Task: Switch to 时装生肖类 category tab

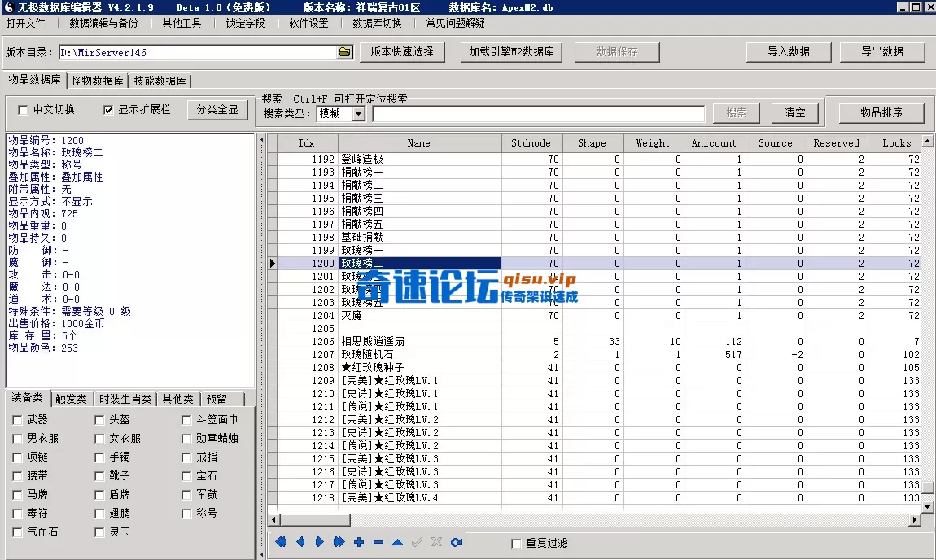Action: pyautogui.click(x=125, y=399)
